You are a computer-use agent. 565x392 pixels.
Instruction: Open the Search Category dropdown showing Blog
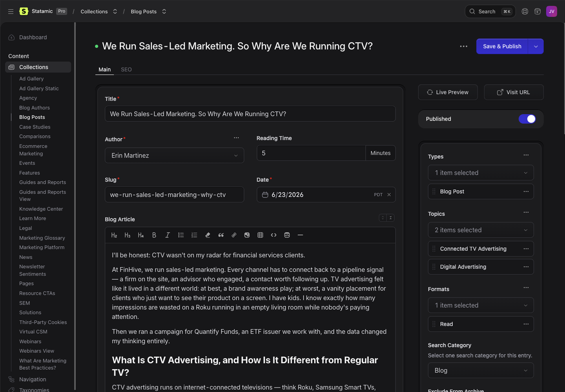(481, 370)
